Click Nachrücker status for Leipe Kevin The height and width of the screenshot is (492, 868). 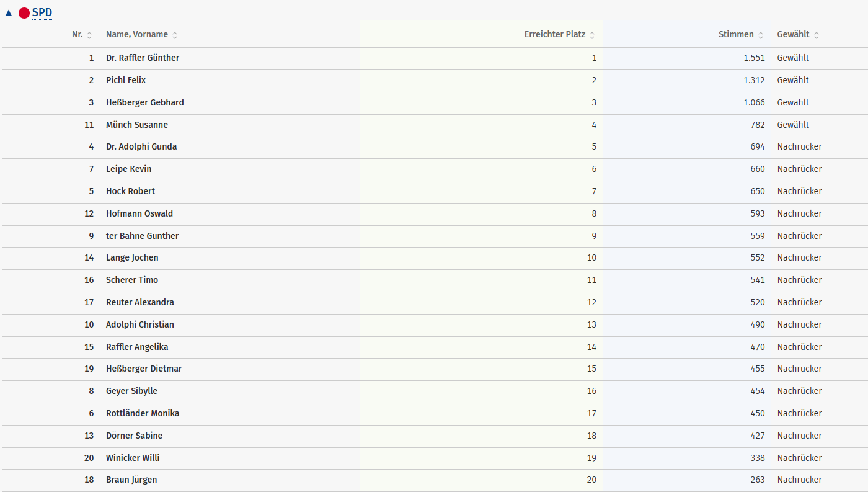[799, 169]
